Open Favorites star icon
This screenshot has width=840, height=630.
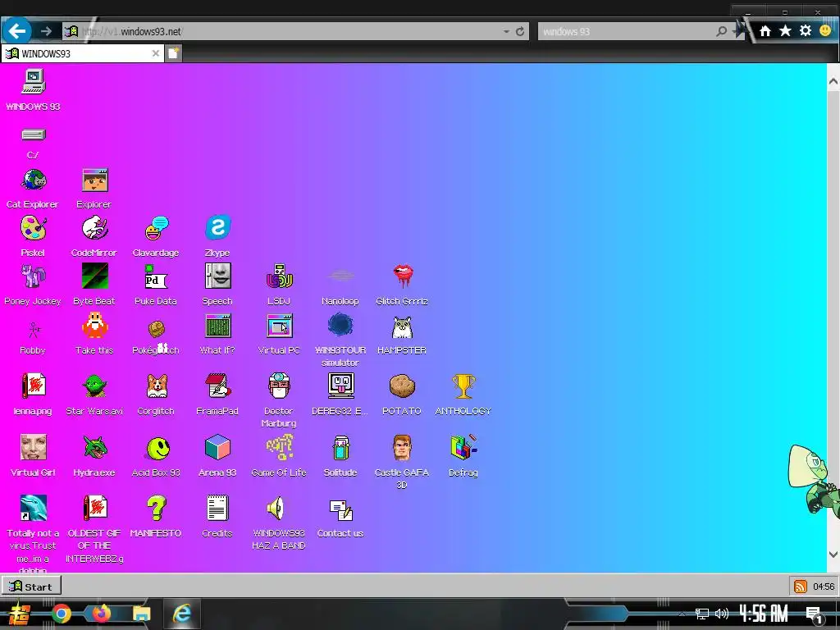coord(785,30)
